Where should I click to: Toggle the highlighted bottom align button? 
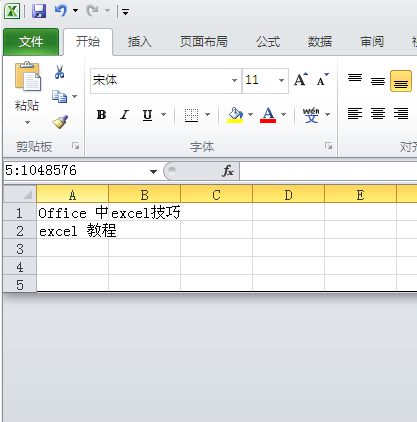(x=401, y=81)
